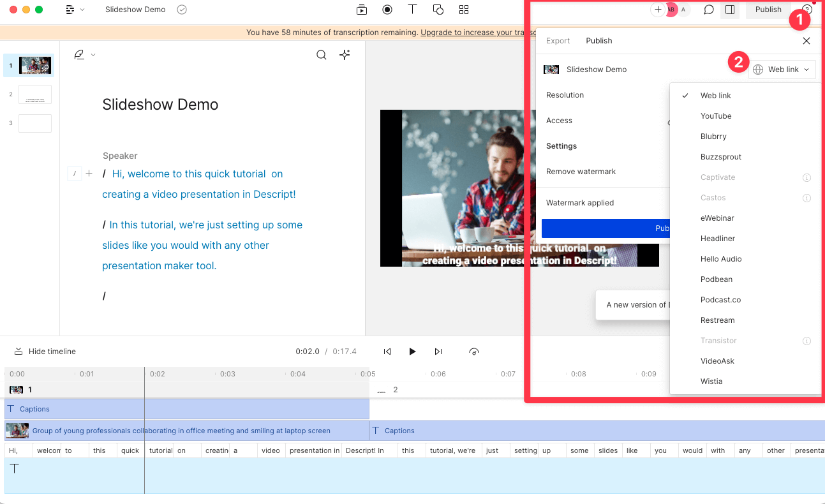
Task: Open the Shapes tool icon
Action: click(438, 10)
